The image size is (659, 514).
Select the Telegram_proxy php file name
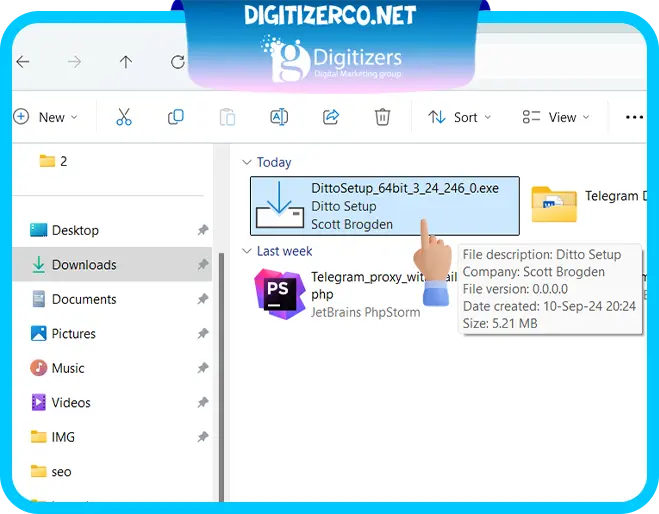[383, 285]
